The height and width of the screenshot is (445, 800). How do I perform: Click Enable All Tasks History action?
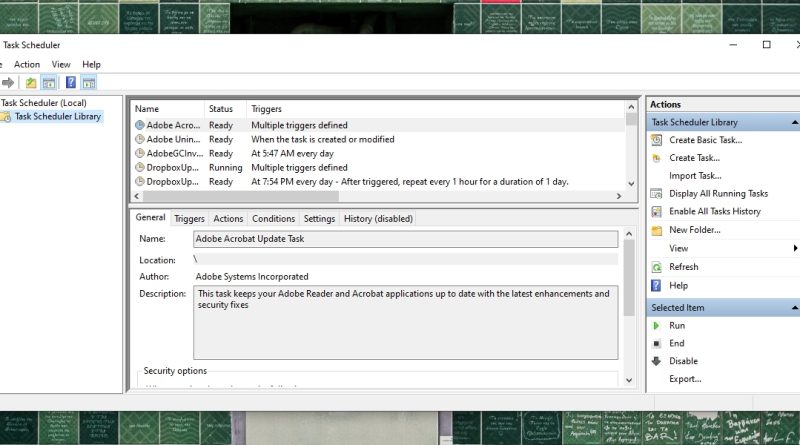(x=715, y=211)
